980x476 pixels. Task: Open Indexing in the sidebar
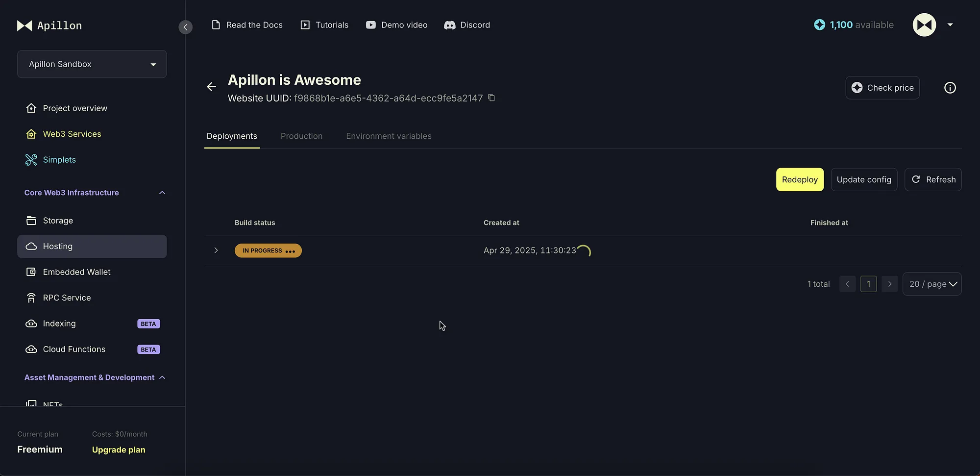click(92, 324)
